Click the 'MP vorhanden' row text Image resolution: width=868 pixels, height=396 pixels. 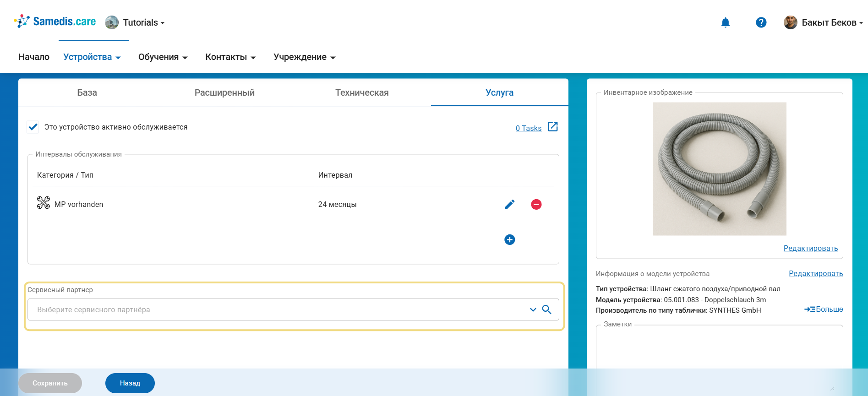point(79,204)
